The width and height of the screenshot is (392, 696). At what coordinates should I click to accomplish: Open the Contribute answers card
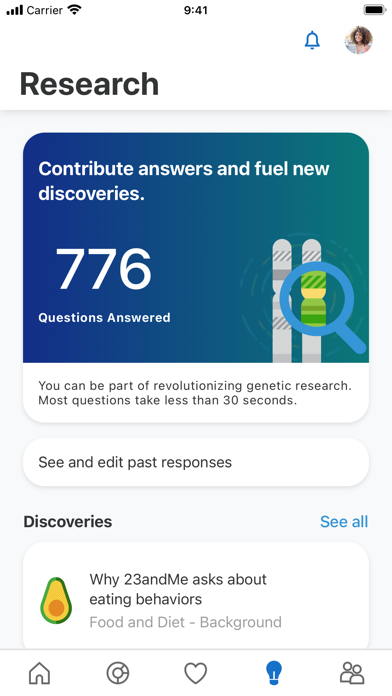(196, 277)
